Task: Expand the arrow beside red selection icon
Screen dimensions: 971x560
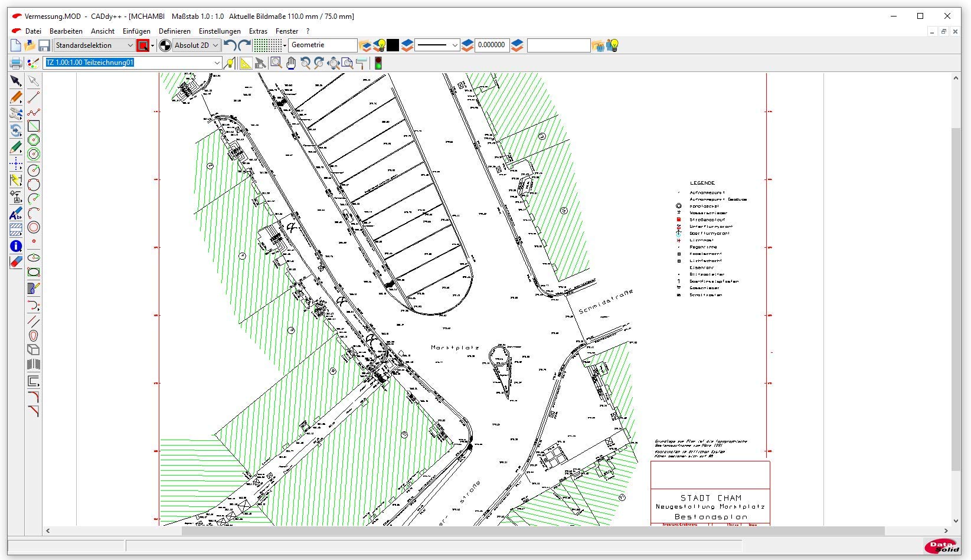Action: click(152, 45)
